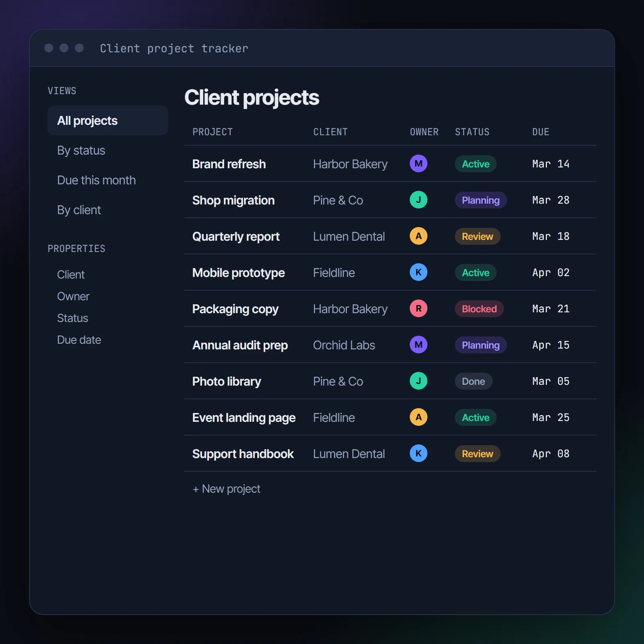The height and width of the screenshot is (644, 644).
Task: Click Lumen Dental client in Support handbook row
Action: click(349, 454)
